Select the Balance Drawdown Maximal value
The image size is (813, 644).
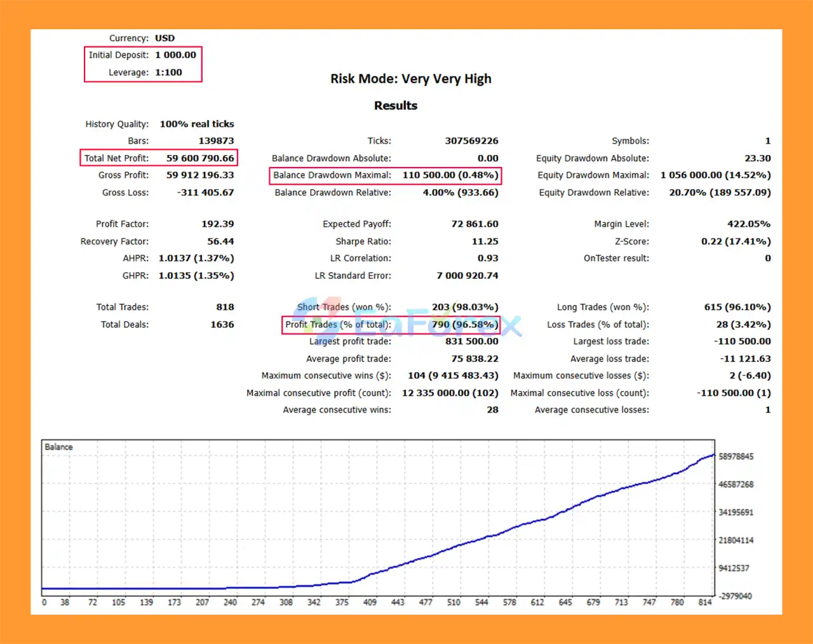tap(450, 175)
